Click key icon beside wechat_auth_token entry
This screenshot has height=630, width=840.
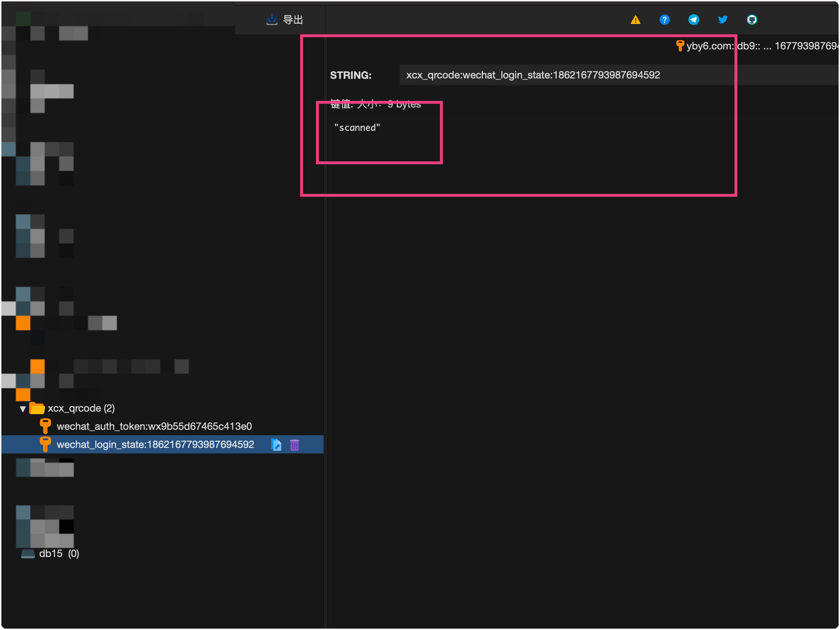click(45, 426)
